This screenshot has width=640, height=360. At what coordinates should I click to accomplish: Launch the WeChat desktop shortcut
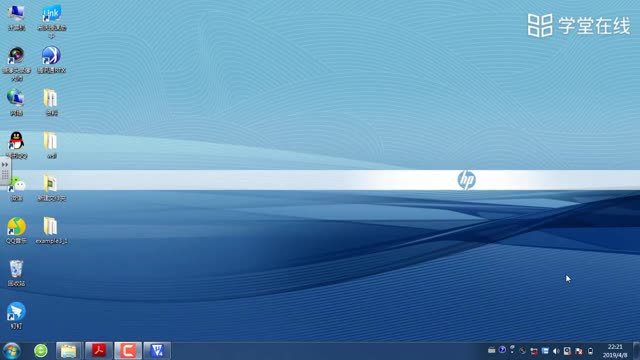coord(17,188)
